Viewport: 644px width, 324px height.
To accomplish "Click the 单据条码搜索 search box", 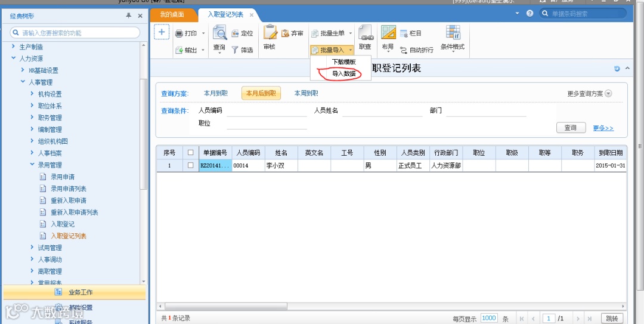I will click(x=583, y=14).
